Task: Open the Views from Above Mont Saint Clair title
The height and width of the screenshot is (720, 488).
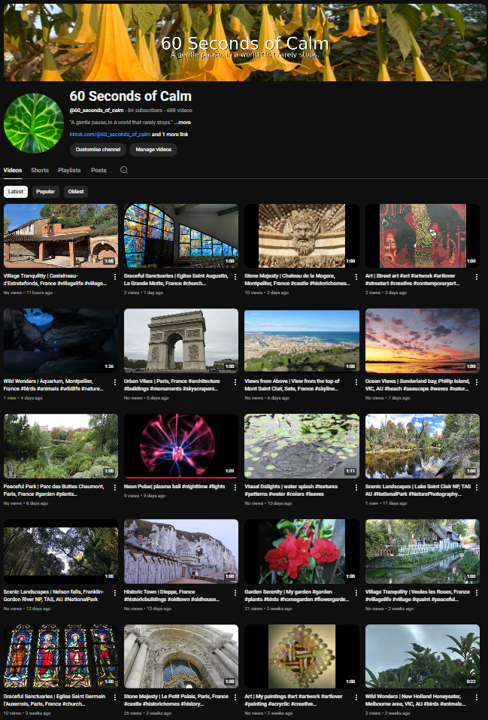Action: coord(292,385)
